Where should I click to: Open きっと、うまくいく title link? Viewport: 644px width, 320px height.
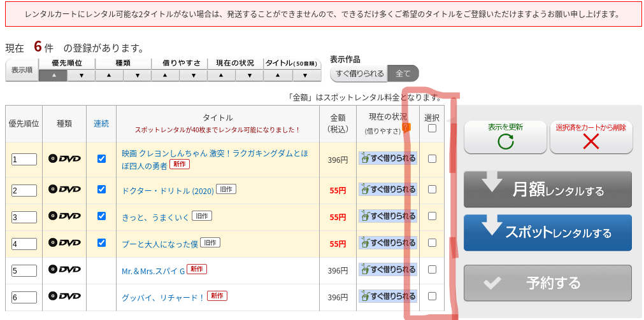coord(155,218)
